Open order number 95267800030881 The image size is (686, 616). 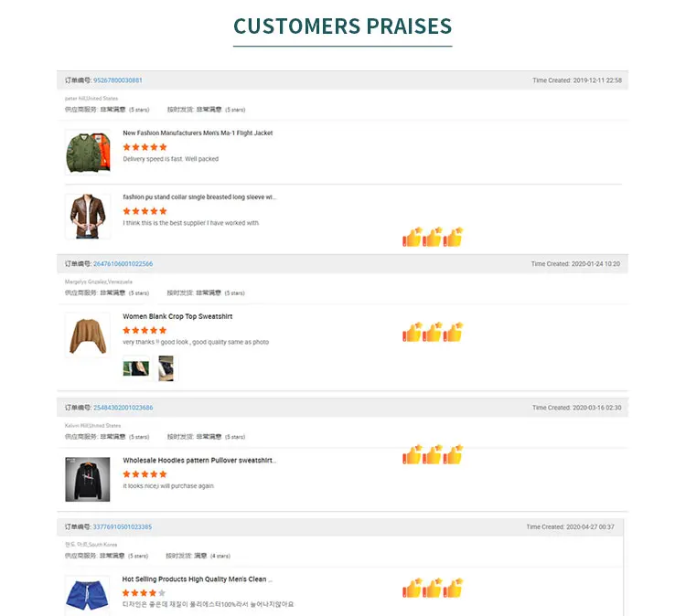[x=118, y=80]
